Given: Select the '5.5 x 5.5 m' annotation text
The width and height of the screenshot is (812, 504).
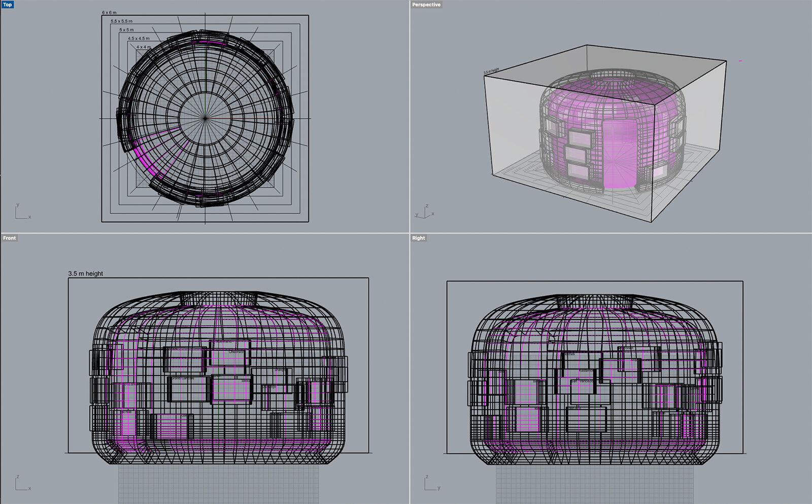Looking at the screenshot, I should click(x=121, y=21).
